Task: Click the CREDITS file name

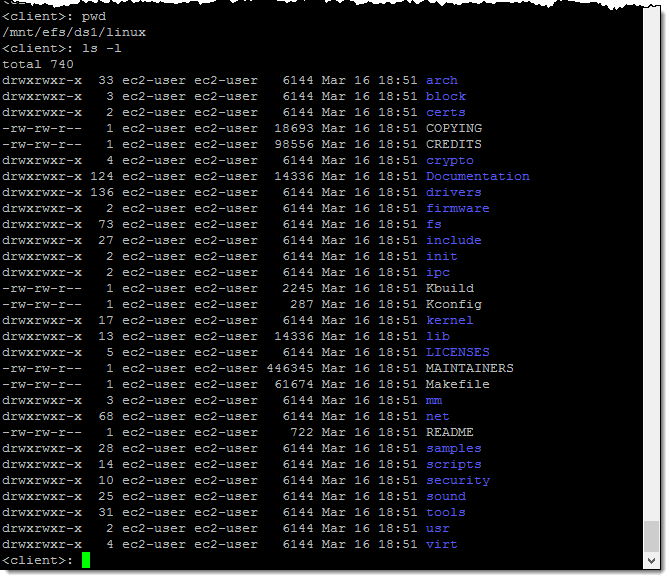Action: coord(453,144)
